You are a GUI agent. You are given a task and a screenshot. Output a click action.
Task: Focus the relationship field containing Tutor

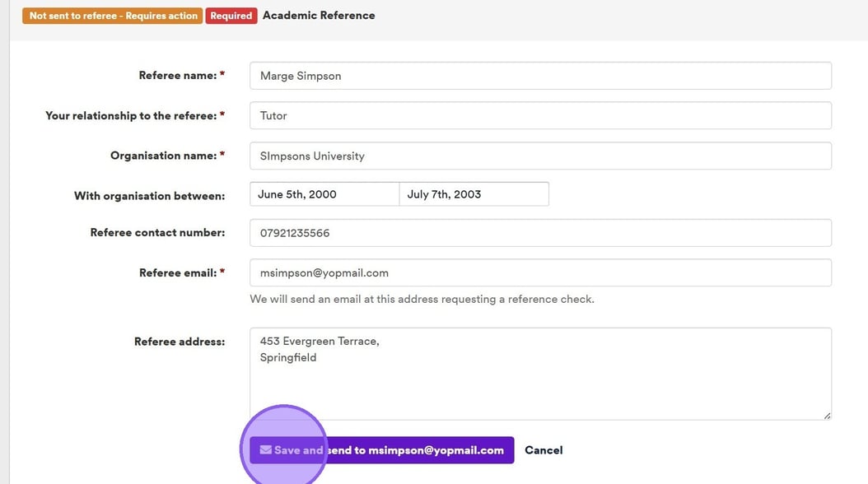point(539,116)
